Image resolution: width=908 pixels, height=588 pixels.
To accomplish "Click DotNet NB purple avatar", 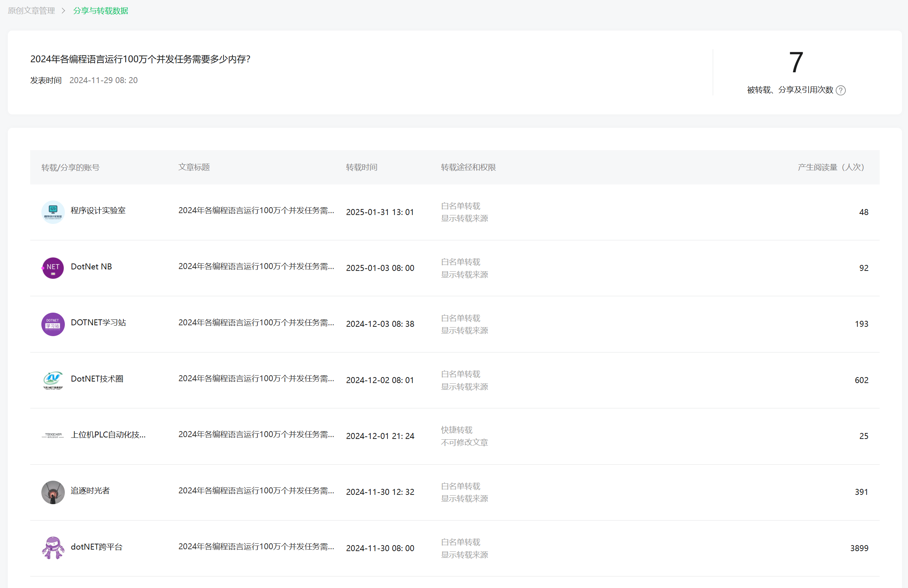I will tap(53, 268).
